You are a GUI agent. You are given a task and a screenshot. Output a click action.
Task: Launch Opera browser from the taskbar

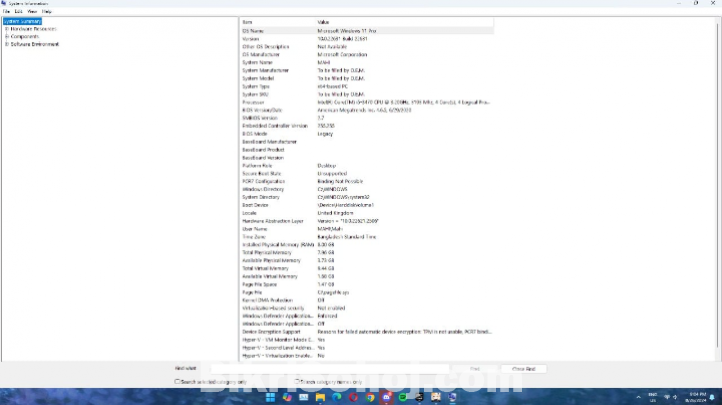(353, 397)
